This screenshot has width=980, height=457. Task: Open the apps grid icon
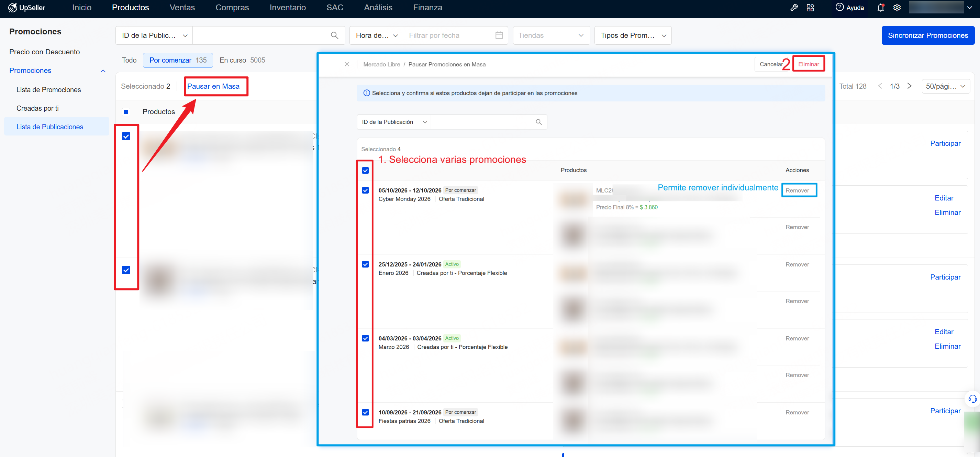tap(810, 8)
